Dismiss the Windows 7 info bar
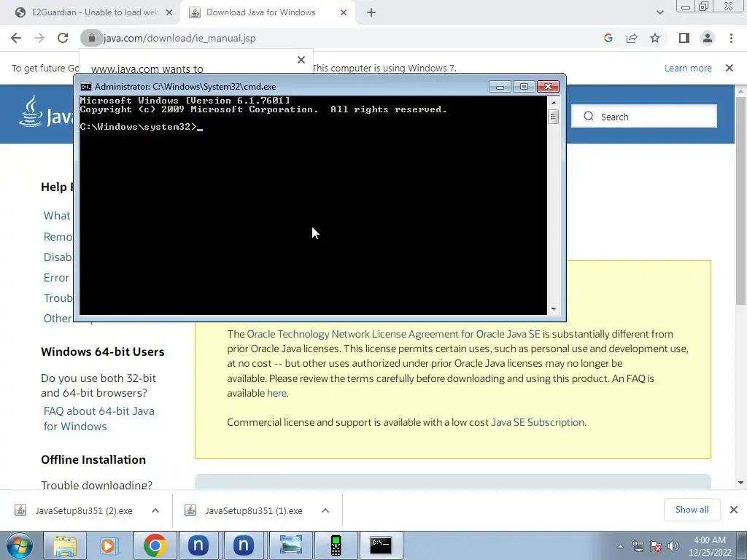The image size is (747, 560). coord(729,68)
